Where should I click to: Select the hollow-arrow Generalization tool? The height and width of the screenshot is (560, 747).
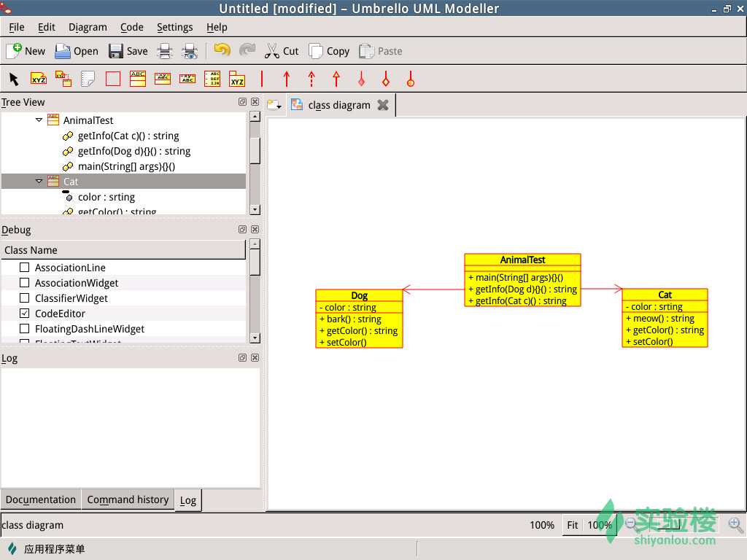pyautogui.click(x=336, y=79)
